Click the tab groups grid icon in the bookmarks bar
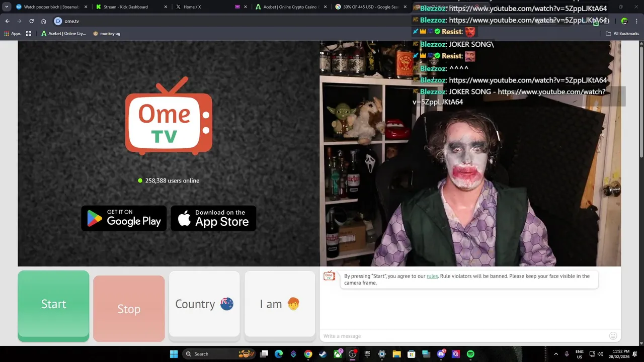Image resolution: width=644 pixels, height=362 pixels. (x=29, y=34)
